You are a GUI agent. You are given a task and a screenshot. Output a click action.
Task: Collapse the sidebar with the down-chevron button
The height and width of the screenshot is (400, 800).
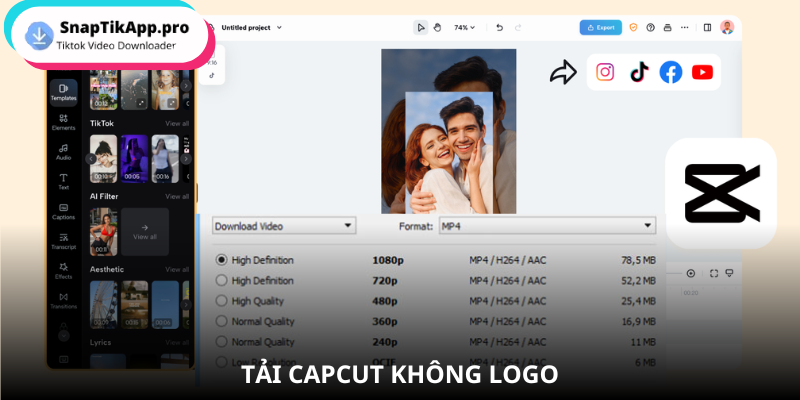(63, 336)
